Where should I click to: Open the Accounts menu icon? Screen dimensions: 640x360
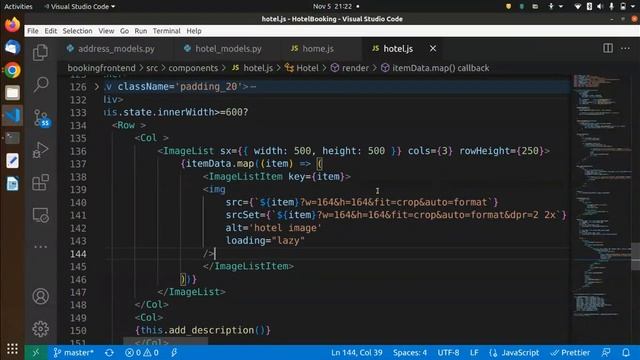tap(40, 296)
